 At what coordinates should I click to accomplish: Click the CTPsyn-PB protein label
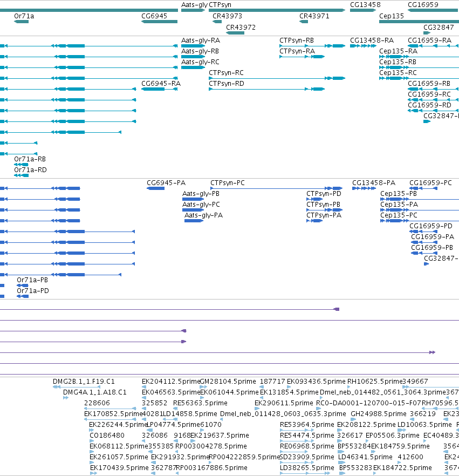(x=323, y=205)
